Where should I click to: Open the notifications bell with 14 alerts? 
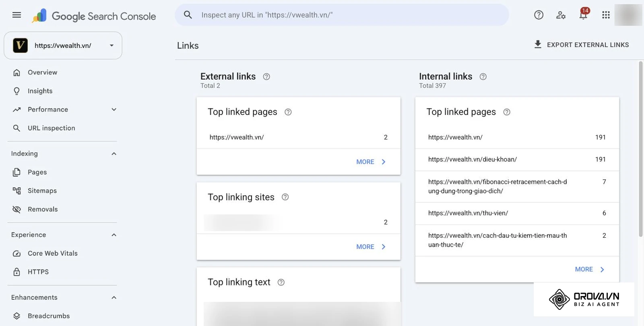coord(583,15)
